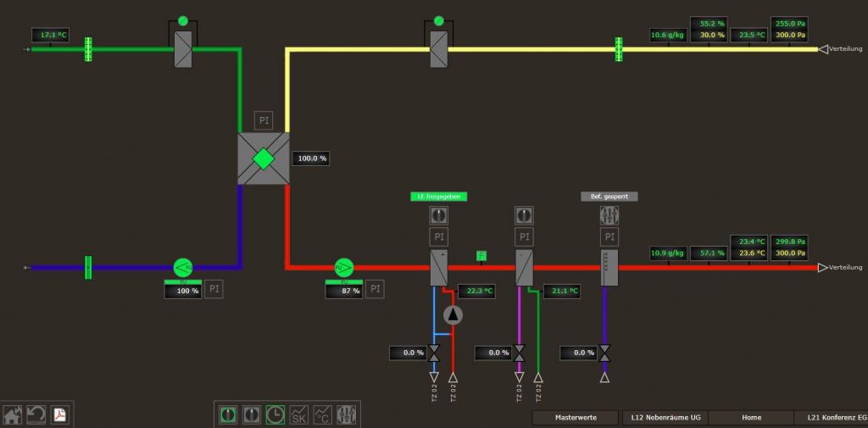Open PI box above the cooling coil
The height and width of the screenshot is (428, 868).
pos(524,237)
